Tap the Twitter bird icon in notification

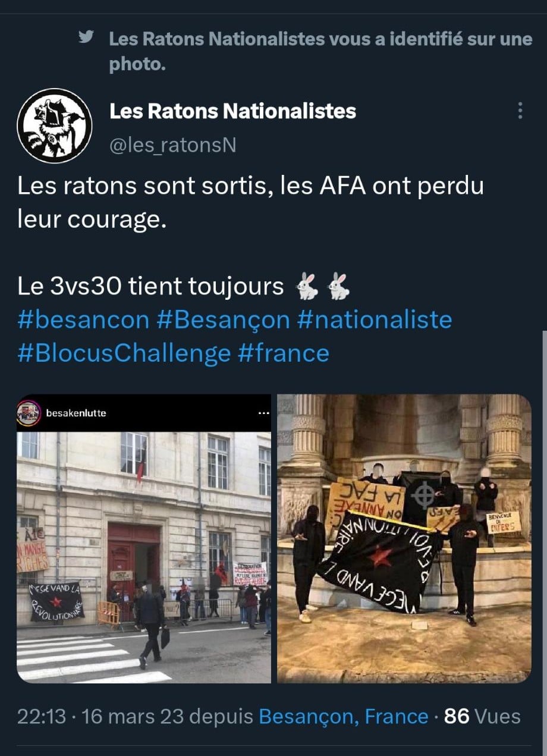(x=87, y=37)
